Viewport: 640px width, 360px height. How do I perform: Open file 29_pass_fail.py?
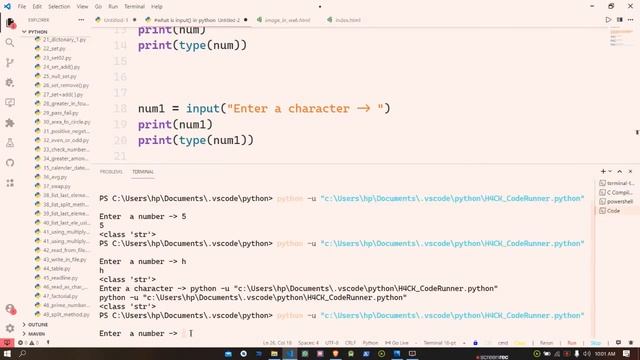[x=60, y=113]
